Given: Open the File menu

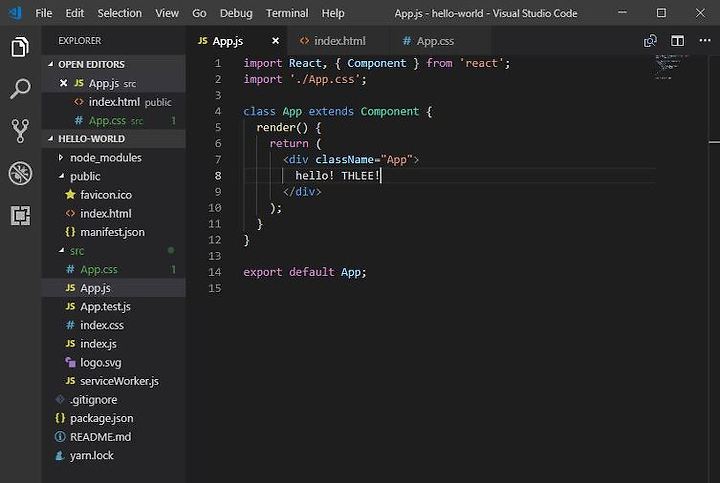Looking at the screenshot, I should click(44, 13).
